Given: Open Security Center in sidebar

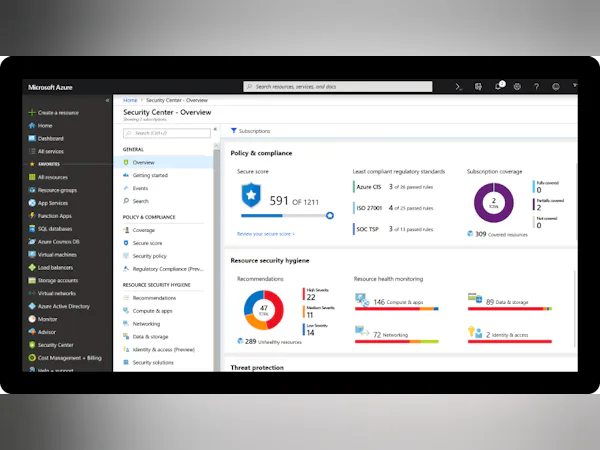Looking at the screenshot, I should pos(51,345).
